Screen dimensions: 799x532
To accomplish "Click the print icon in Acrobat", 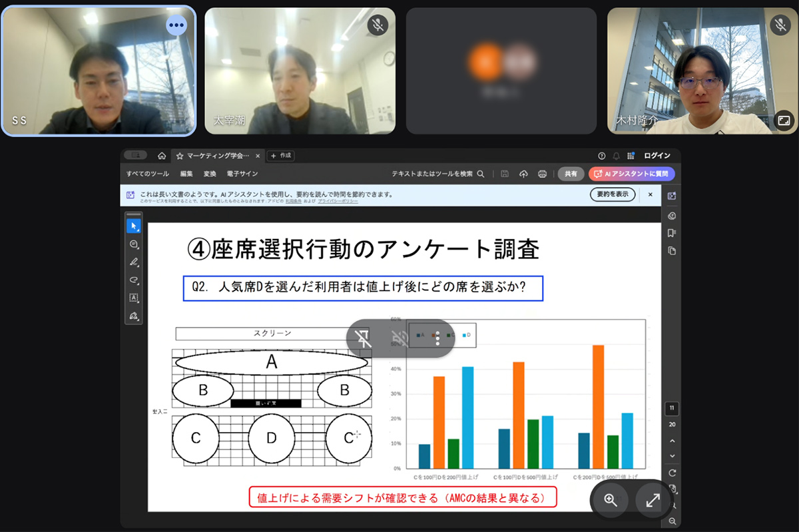I will point(542,174).
